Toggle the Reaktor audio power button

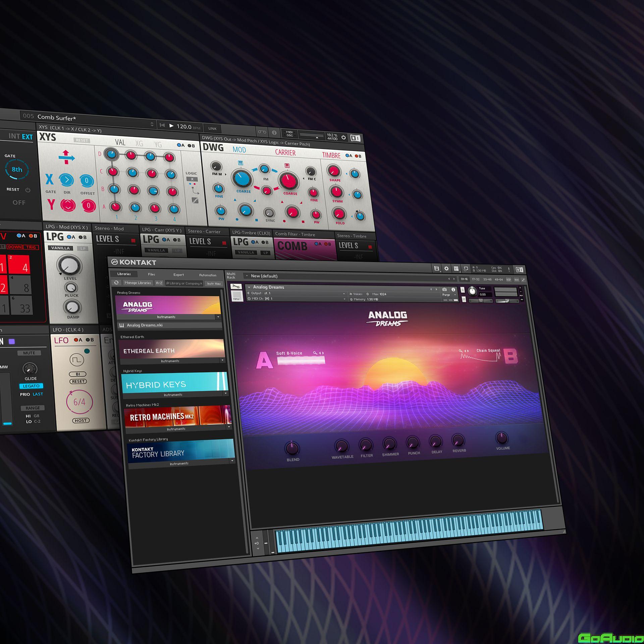pyautogui.click(x=343, y=137)
